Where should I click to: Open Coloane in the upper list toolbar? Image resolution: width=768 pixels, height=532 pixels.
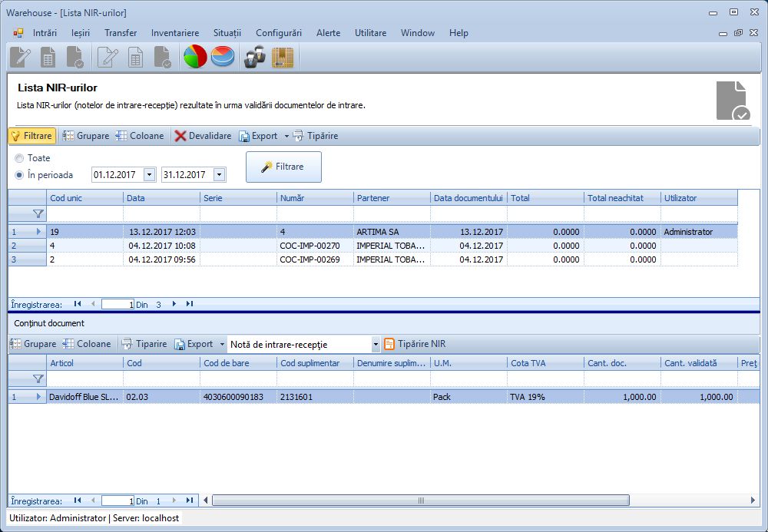click(140, 136)
